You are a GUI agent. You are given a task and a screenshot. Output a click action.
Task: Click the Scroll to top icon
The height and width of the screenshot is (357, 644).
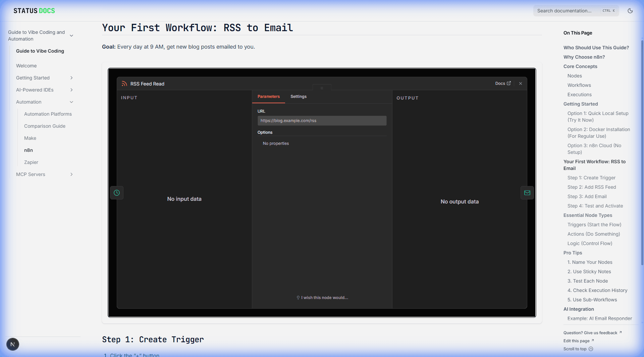tap(590, 349)
